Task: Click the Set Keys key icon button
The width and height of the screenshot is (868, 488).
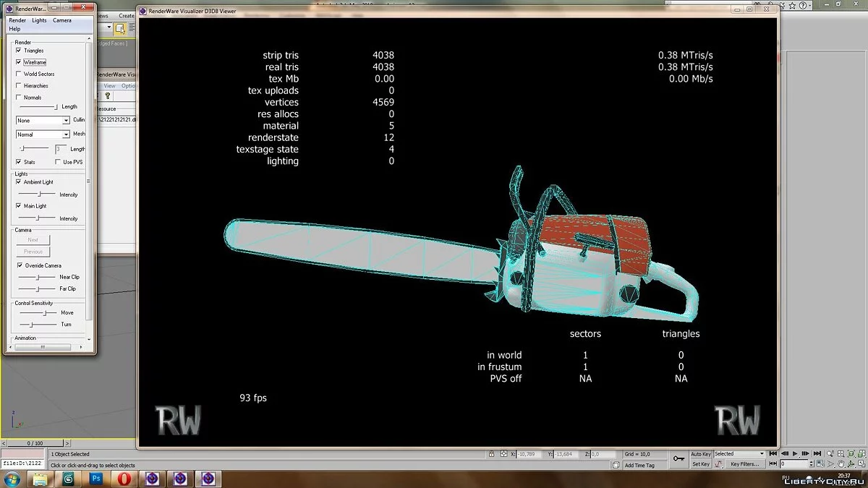Action: point(678,458)
